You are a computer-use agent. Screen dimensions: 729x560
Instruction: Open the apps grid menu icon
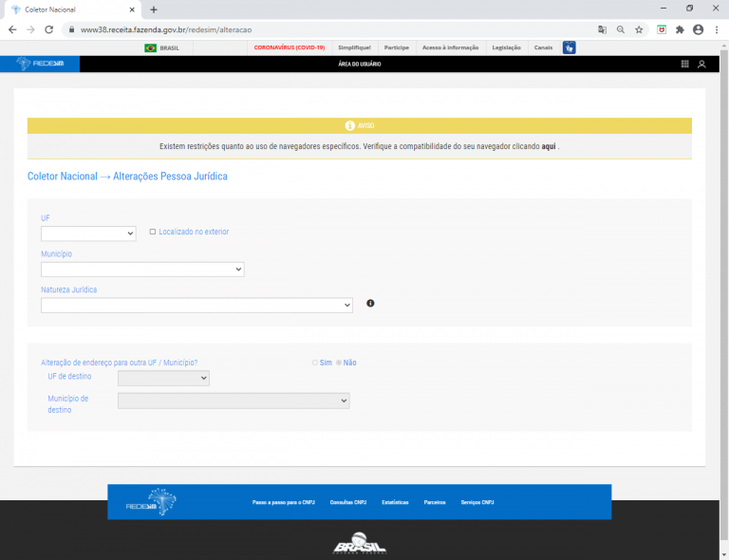click(685, 65)
